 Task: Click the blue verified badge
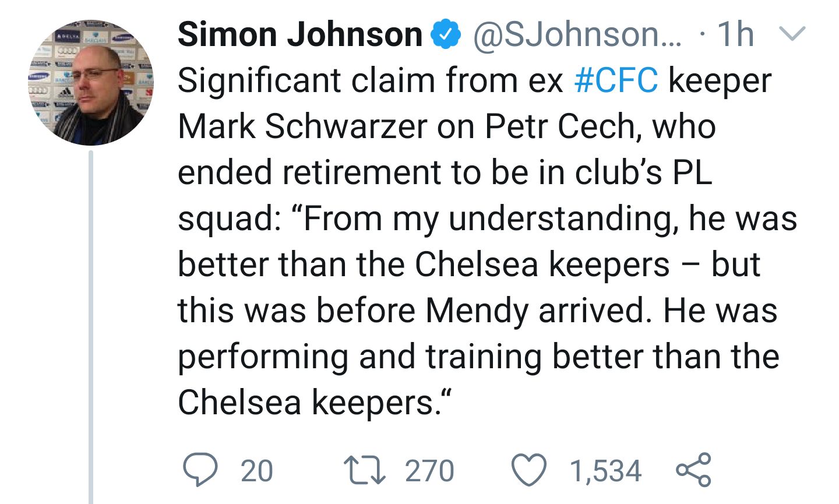[x=446, y=35]
